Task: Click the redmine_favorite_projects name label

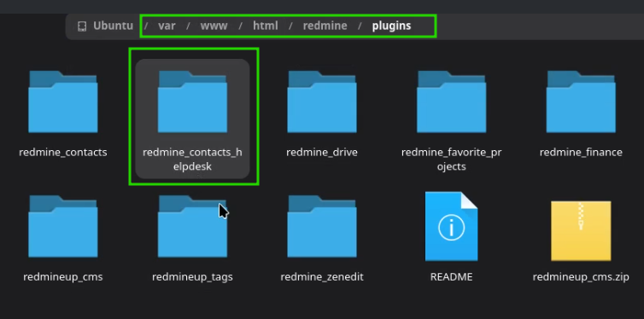Action: point(451,159)
